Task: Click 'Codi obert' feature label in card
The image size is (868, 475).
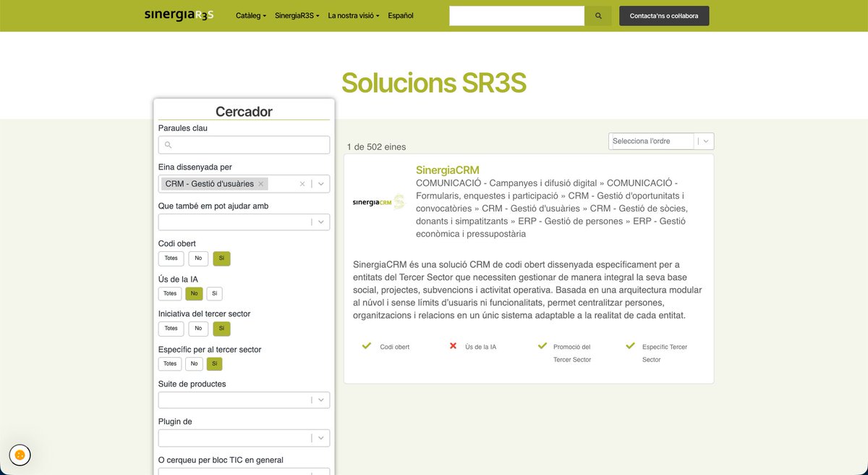Action: click(x=395, y=347)
